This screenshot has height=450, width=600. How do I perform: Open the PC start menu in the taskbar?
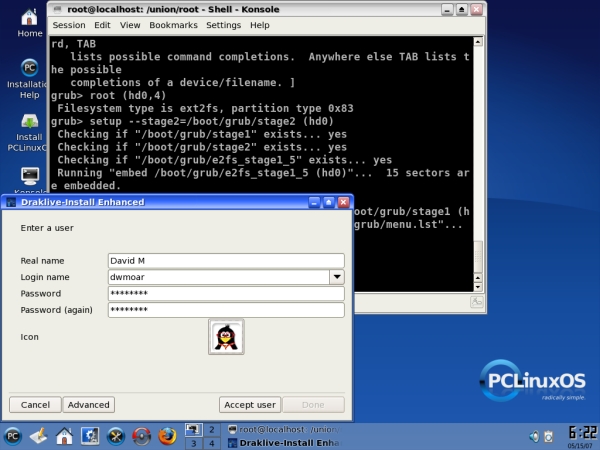(x=13, y=436)
